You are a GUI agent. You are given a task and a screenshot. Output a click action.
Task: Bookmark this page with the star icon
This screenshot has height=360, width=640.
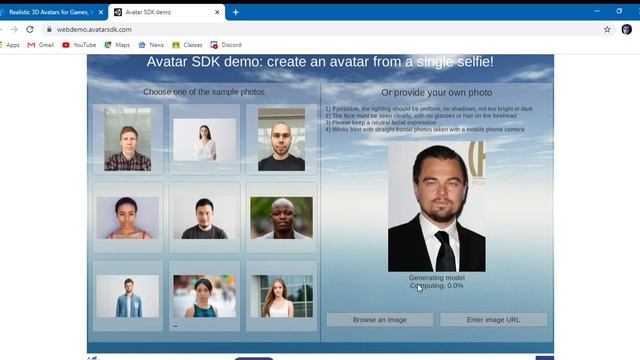[607, 29]
